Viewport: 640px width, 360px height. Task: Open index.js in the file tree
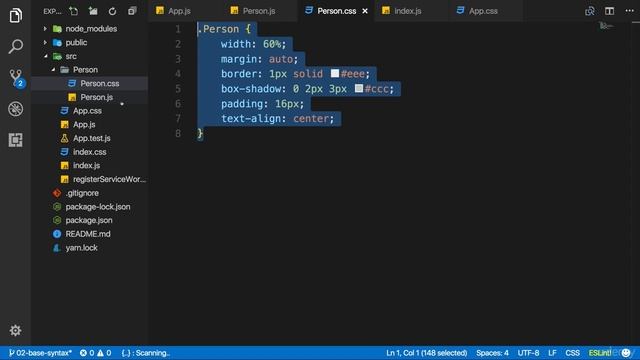click(x=90, y=165)
